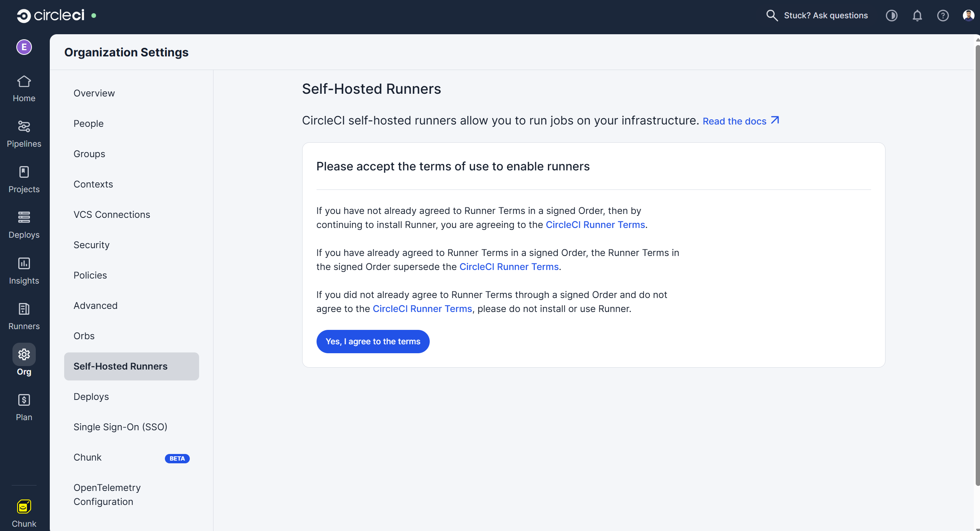Toggle the theme contrast icon

[x=892, y=16]
